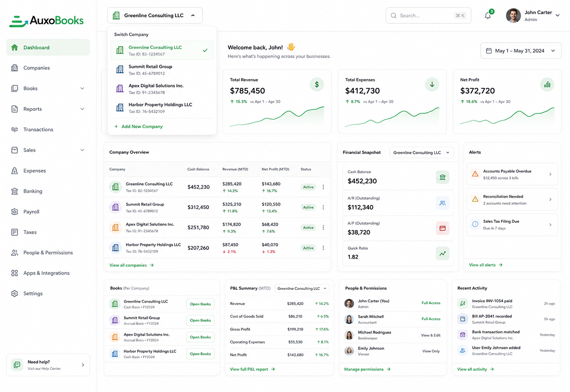Click the Summit Retail Group icon in Books panel
This screenshot has width=570, height=392.
coord(115,320)
